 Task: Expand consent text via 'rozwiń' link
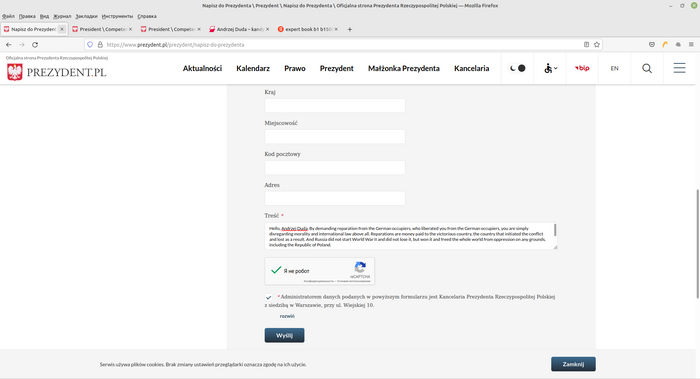287,316
